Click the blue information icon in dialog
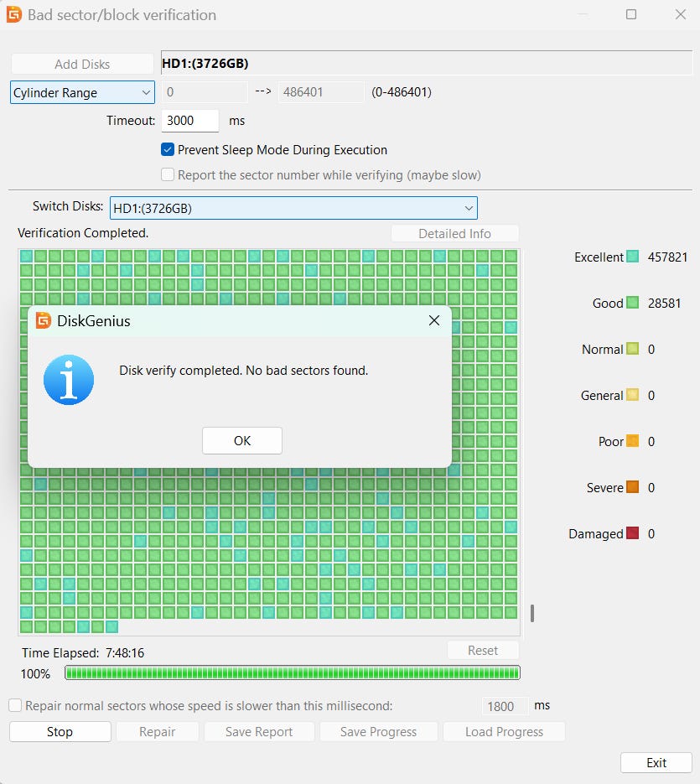The width and height of the screenshot is (700, 784). point(69,380)
